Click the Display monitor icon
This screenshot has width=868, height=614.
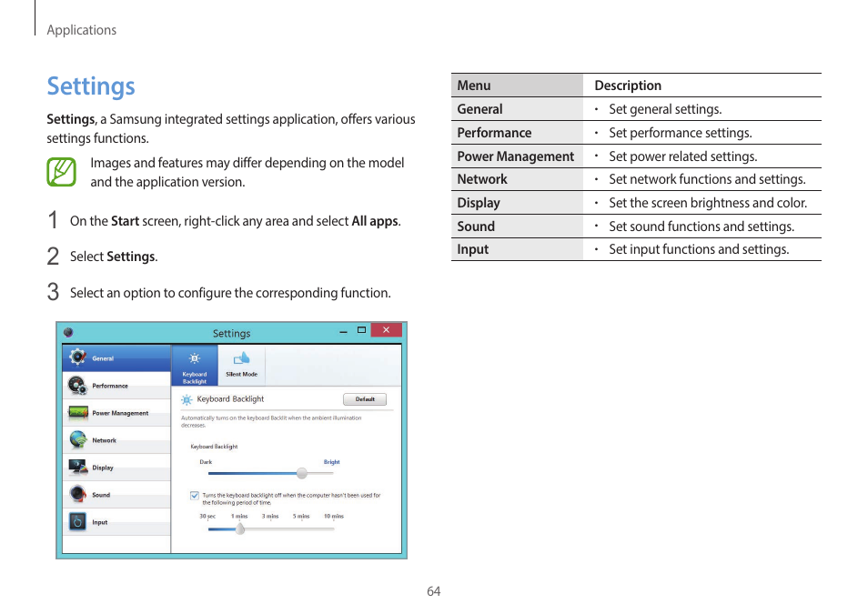(78, 467)
